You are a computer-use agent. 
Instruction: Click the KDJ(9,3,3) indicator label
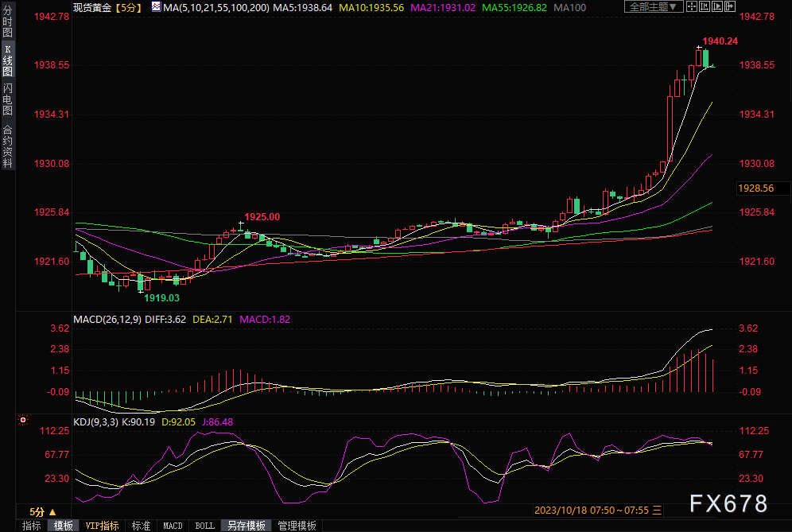(95, 421)
